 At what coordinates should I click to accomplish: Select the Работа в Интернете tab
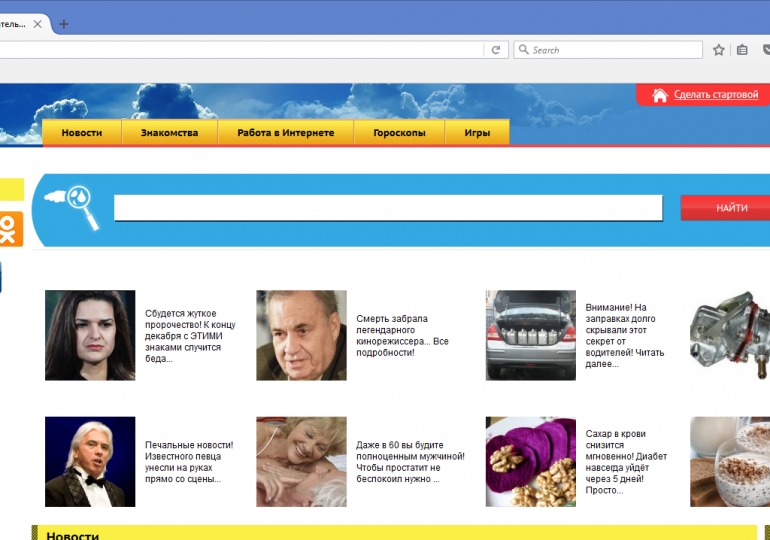pos(286,133)
